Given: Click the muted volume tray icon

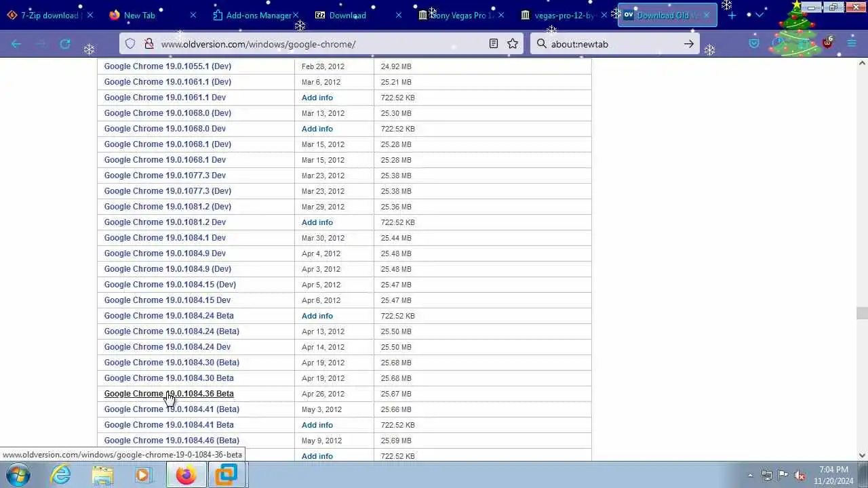Looking at the screenshot, I should pyautogui.click(x=800, y=475).
